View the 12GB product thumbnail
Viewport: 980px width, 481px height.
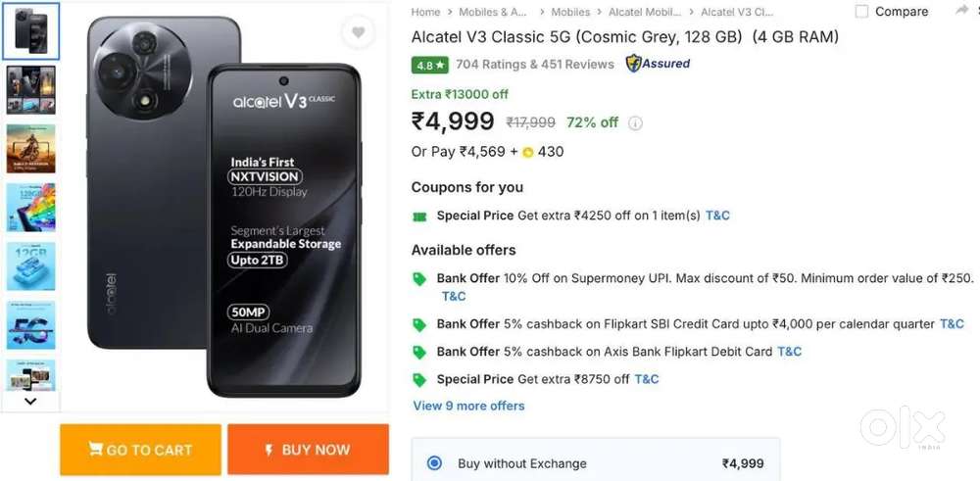30,266
